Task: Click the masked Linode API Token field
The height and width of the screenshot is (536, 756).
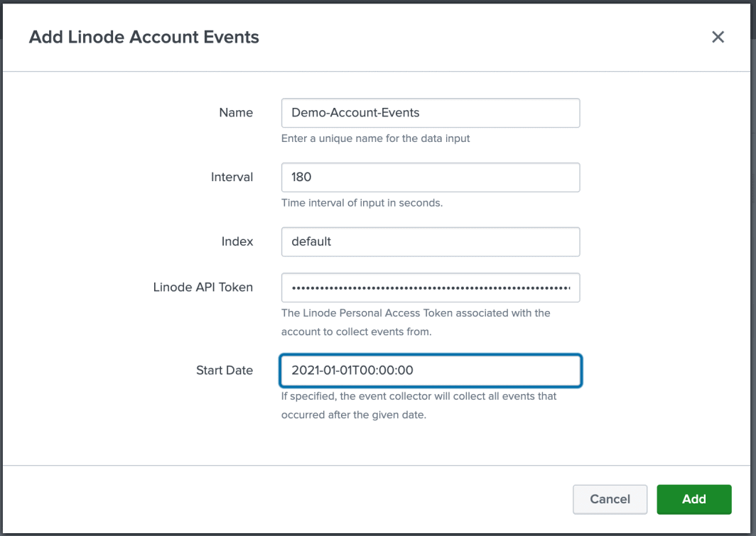Action: [431, 288]
